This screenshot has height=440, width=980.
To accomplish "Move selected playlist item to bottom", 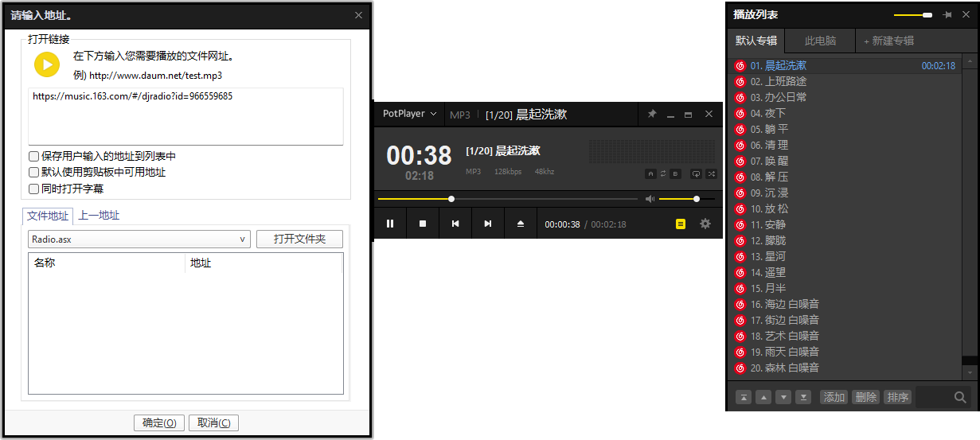I will click(803, 397).
